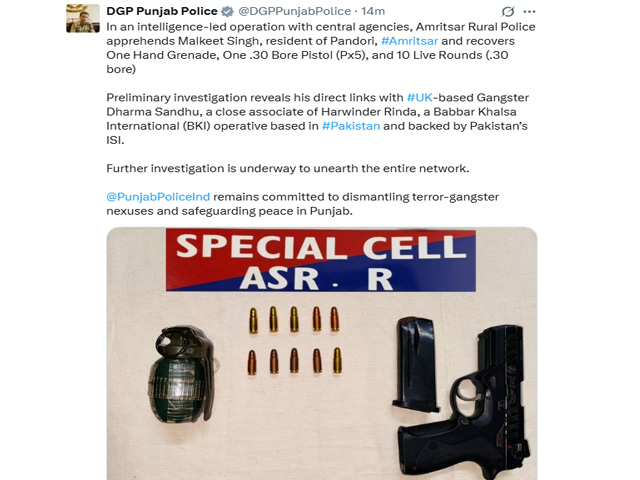
Task: Click the DGP Punjab Police profile avatar
Action: [x=82, y=17]
